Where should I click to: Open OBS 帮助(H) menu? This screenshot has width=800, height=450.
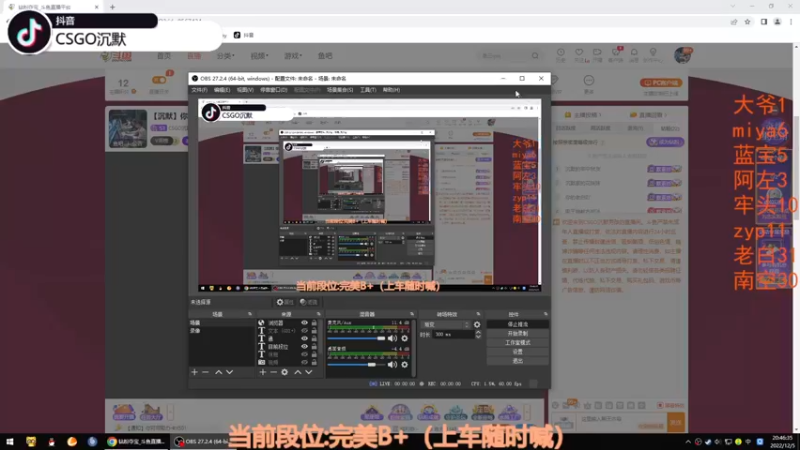pos(391,90)
